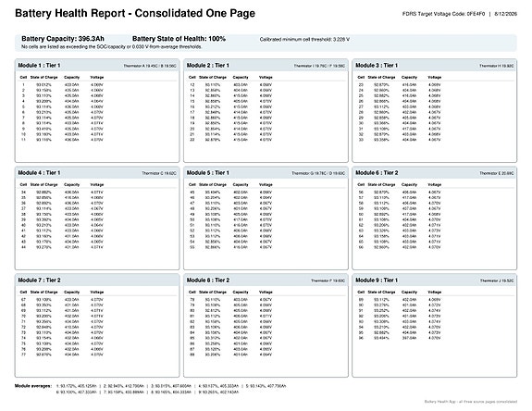This screenshot has width=532, height=411.
Task: Click Module 3 Thermistor H reading
Action: pos(496,66)
